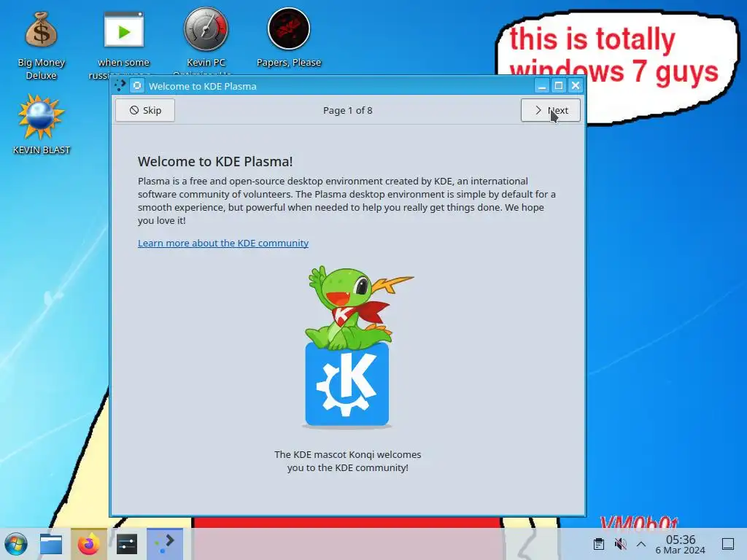This screenshot has height=560, width=747.
Task: Select the 'when some russian' video desktop icon
Action: click(124, 44)
